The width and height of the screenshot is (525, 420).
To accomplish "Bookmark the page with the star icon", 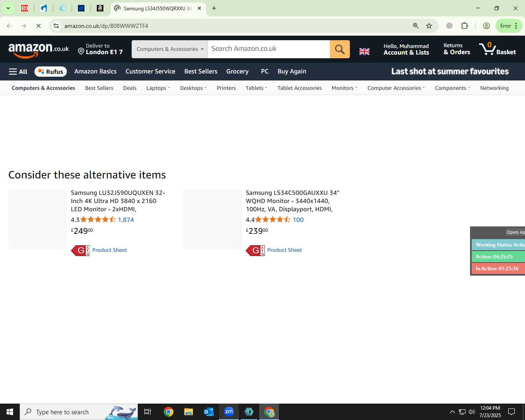I will click(x=429, y=26).
